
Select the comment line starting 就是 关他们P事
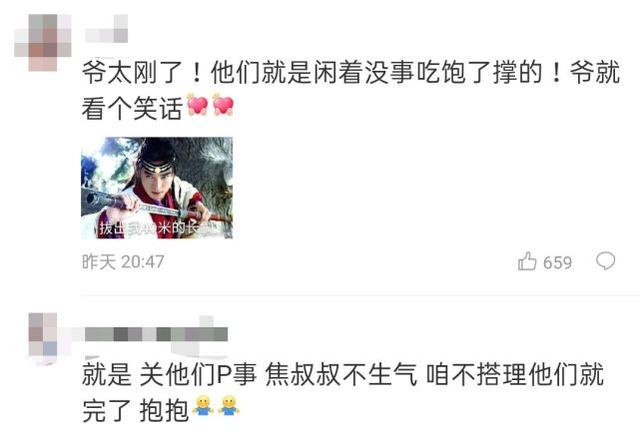[x=343, y=374]
